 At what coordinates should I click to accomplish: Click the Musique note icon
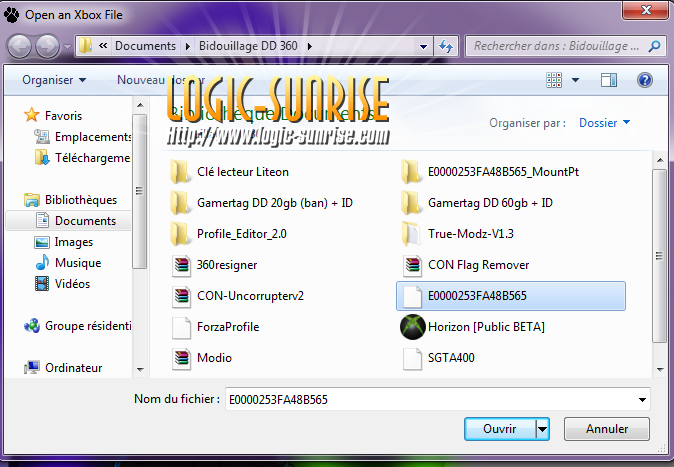42,262
